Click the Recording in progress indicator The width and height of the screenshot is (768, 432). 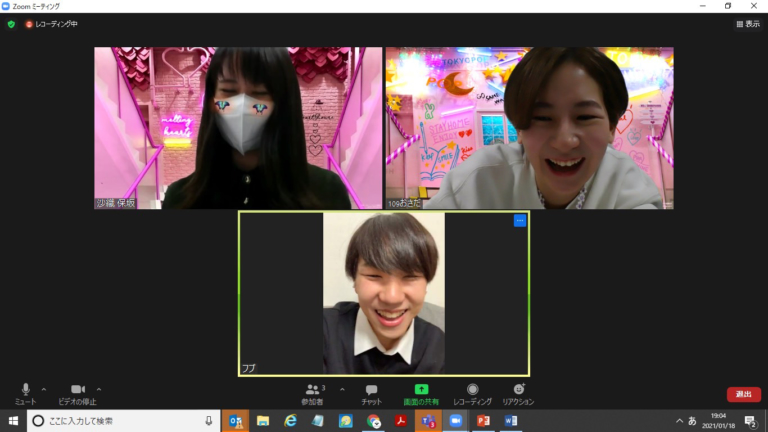51,24
